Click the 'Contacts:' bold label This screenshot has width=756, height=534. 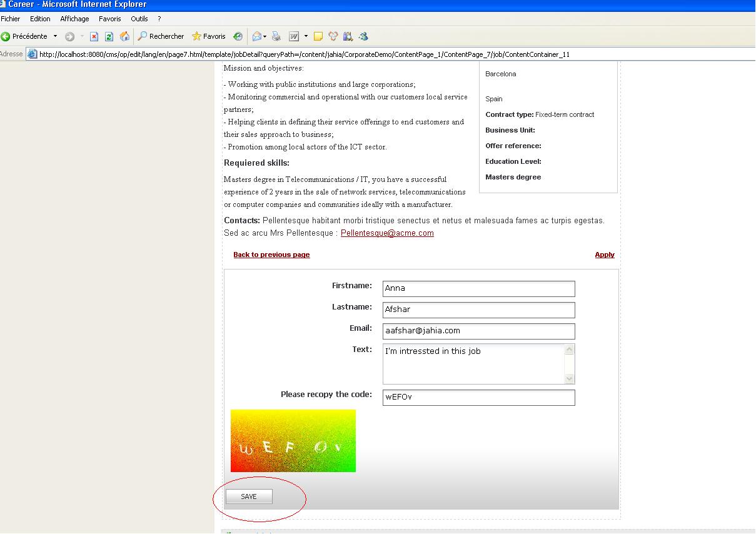242,221
